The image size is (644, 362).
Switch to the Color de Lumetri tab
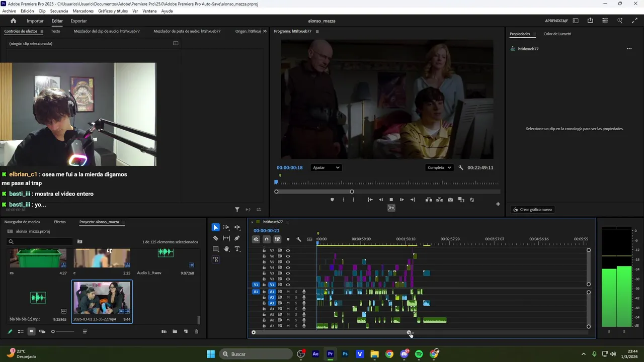pos(557,34)
